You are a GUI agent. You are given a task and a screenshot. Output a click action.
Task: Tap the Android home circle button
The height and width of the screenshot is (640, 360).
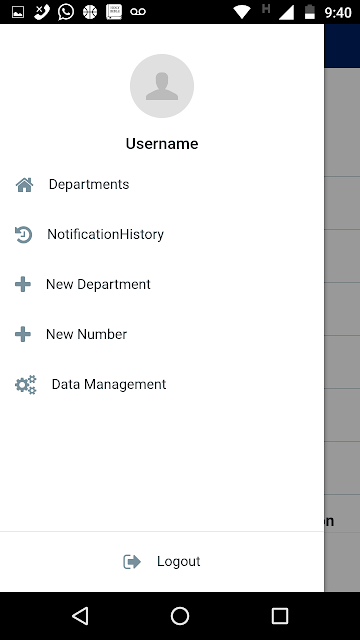[180, 616]
